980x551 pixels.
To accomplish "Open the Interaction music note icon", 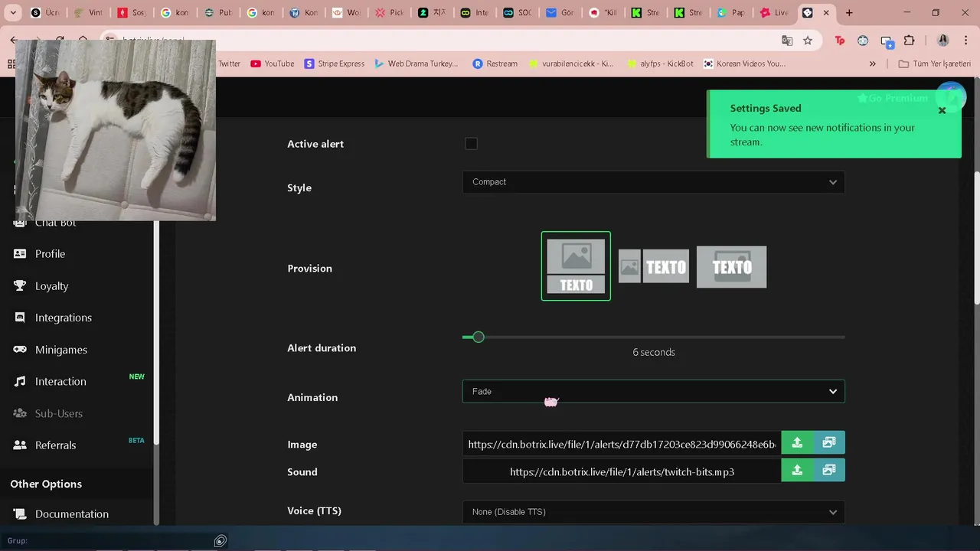I will tap(20, 381).
